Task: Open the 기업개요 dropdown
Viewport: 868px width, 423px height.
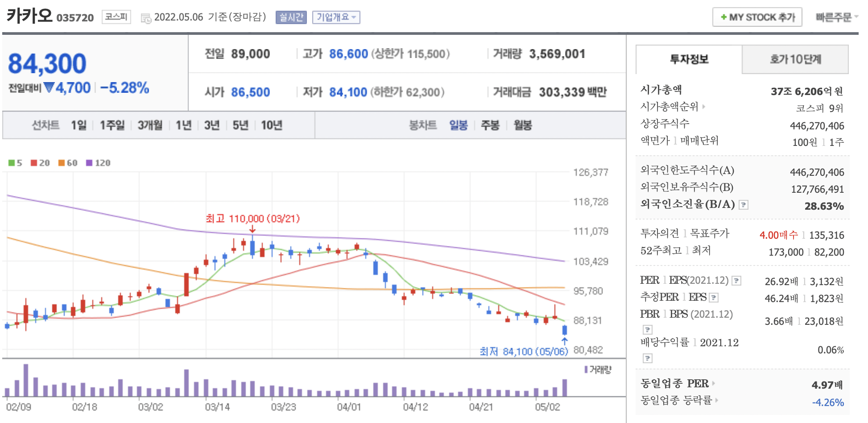Action: [336, 17]
